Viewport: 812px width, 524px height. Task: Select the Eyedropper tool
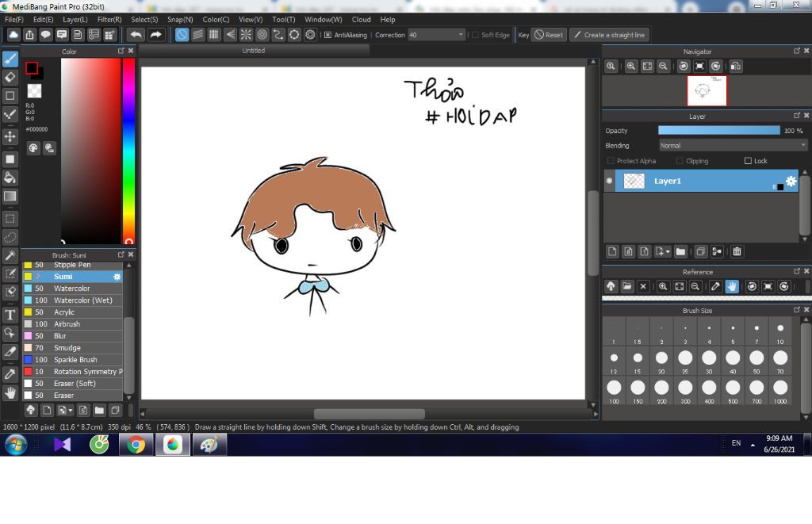point(10,374)
